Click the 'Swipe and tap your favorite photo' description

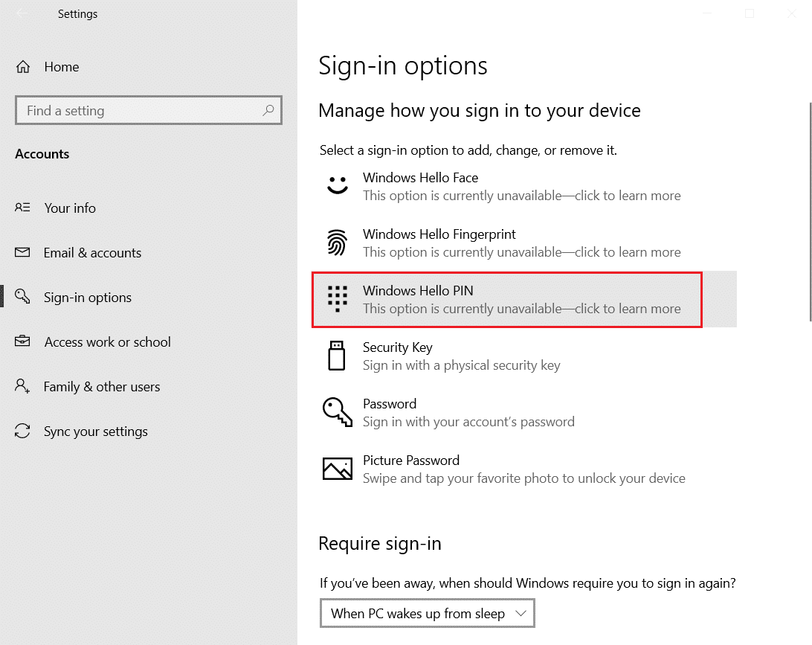click(523, 478)
